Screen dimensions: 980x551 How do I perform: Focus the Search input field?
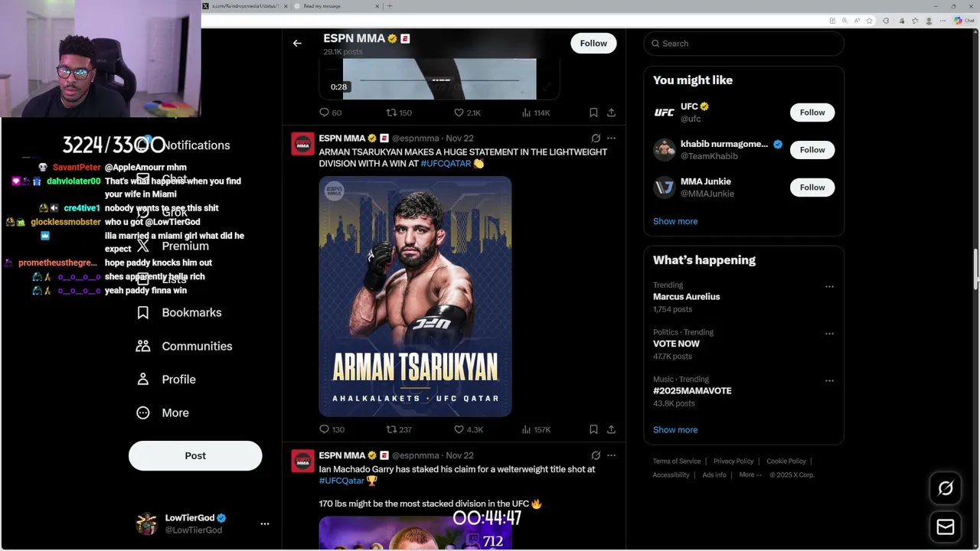click(x=744, y=44)
